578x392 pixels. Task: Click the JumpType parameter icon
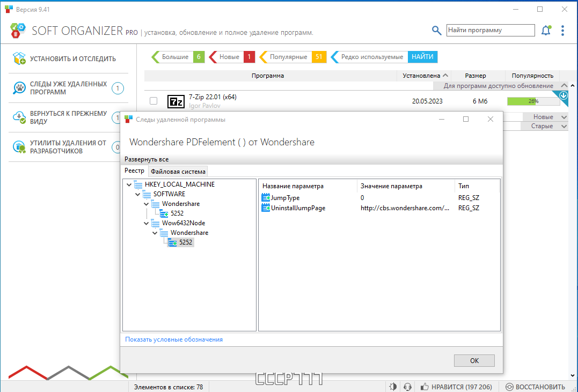(266, 198)
